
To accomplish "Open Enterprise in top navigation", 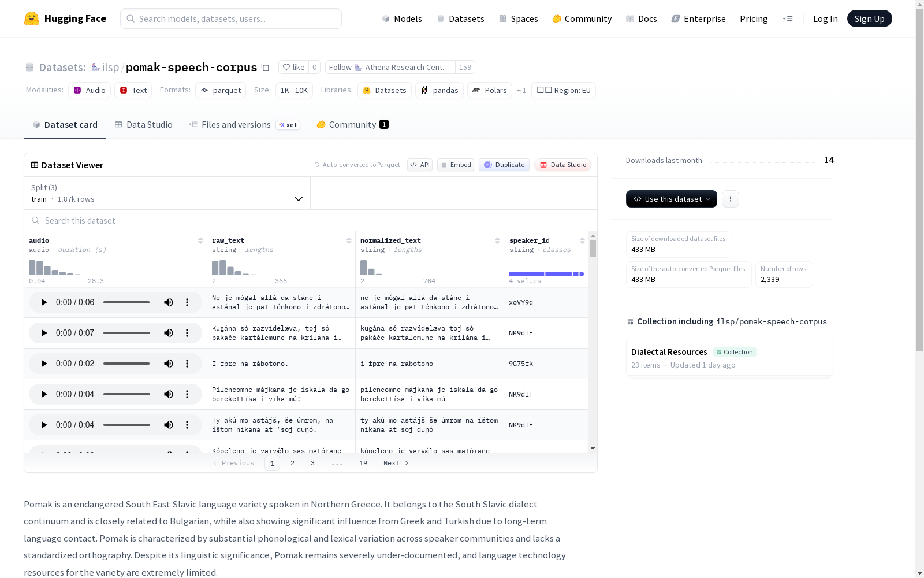I will (x=699, y=18).
